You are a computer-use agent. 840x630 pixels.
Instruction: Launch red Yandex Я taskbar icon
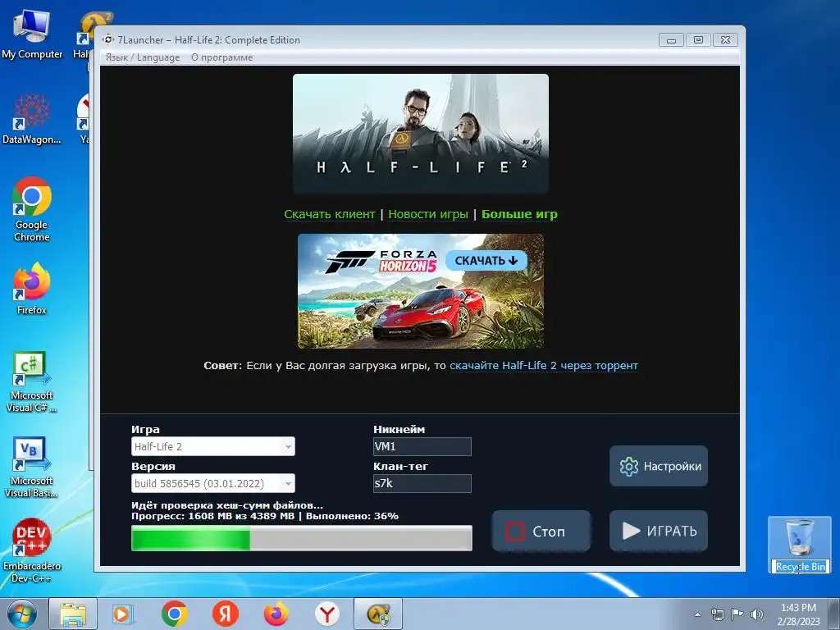[225, 614]
